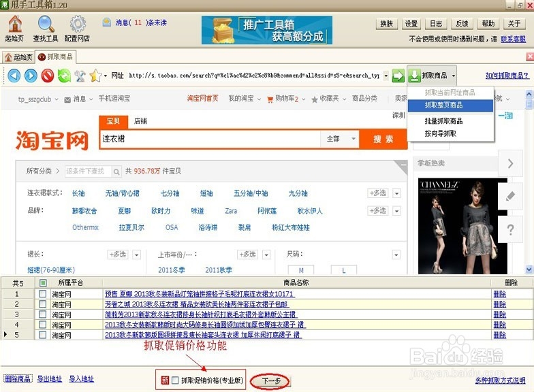Open the favorites star dropdown arrow

(x=105, y=76)
